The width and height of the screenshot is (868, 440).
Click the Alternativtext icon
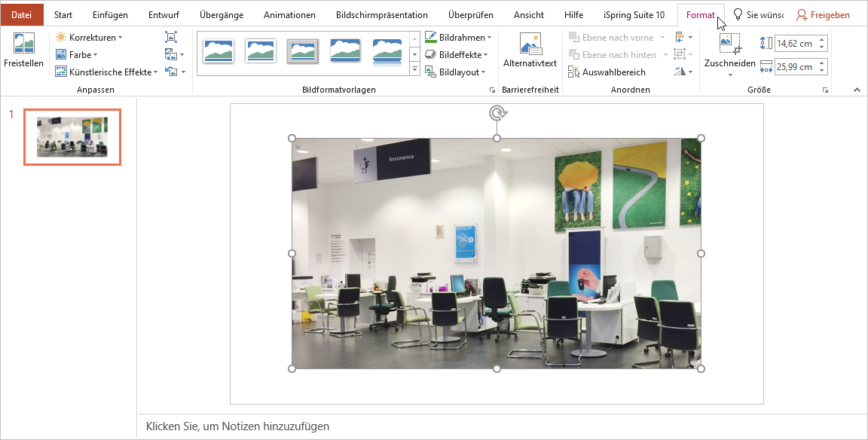tap(530, 44)
